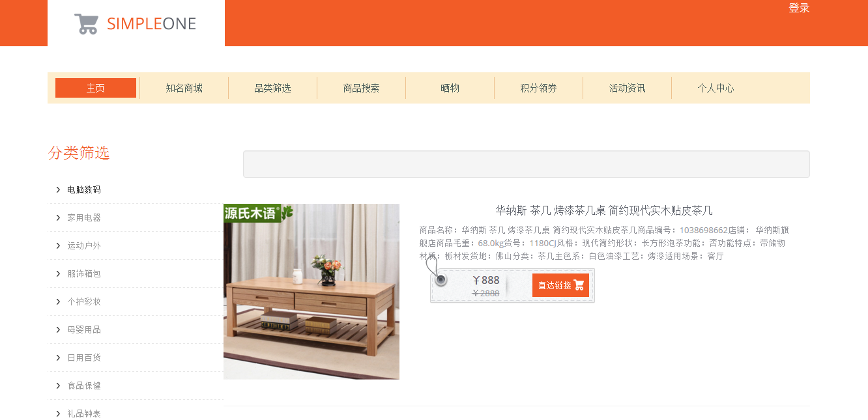
Task: Select the 日用百货 category
Action: coord(84,357)
